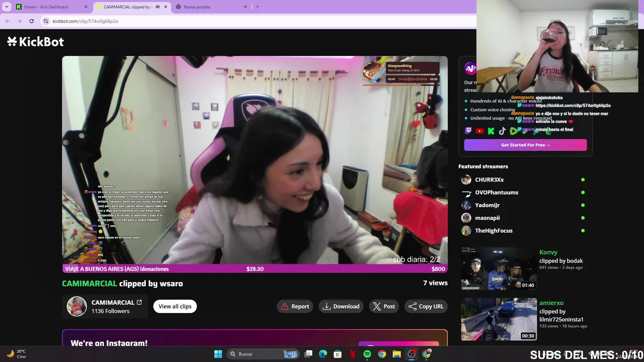Image resolution: width=644 pixels, height=362 pixels.
Task: Click CAMIMARCIAL profile avatar
Action: click(77, 306)
